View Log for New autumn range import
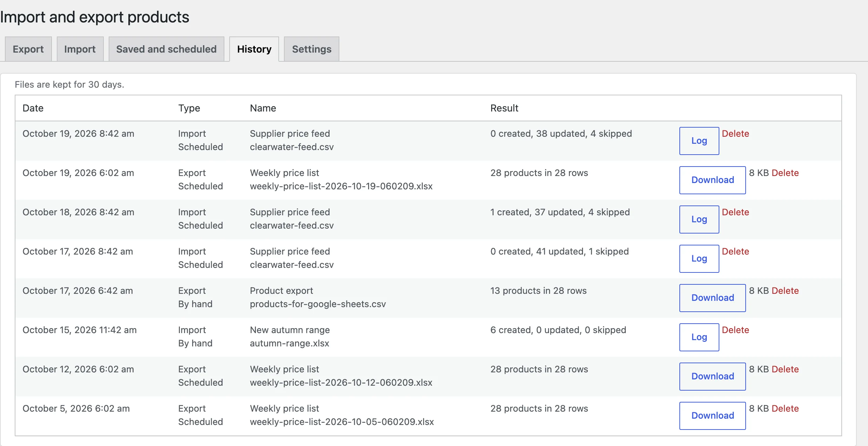Viewport: 868px width, 446px height. point(699,337)
